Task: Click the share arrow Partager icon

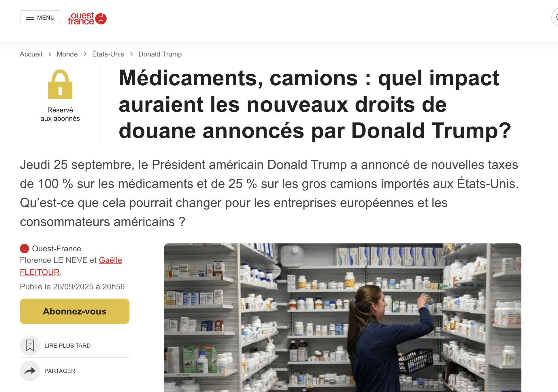Action: pos(30,371)
